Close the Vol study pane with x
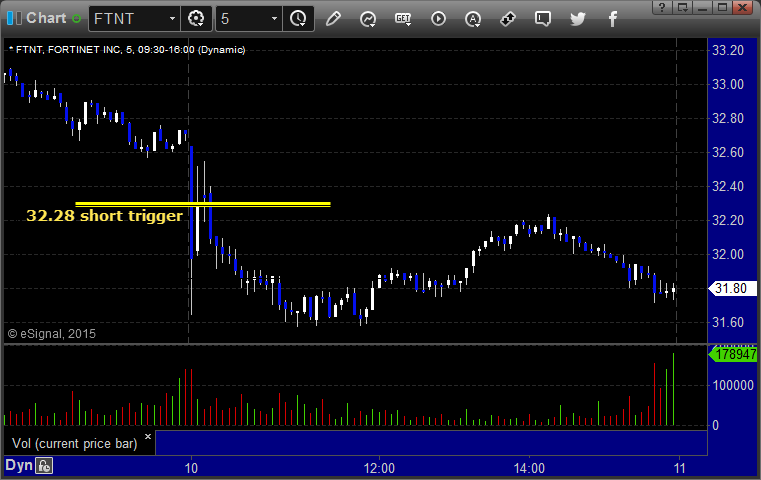The image size is (761, 480). [148, 436]
